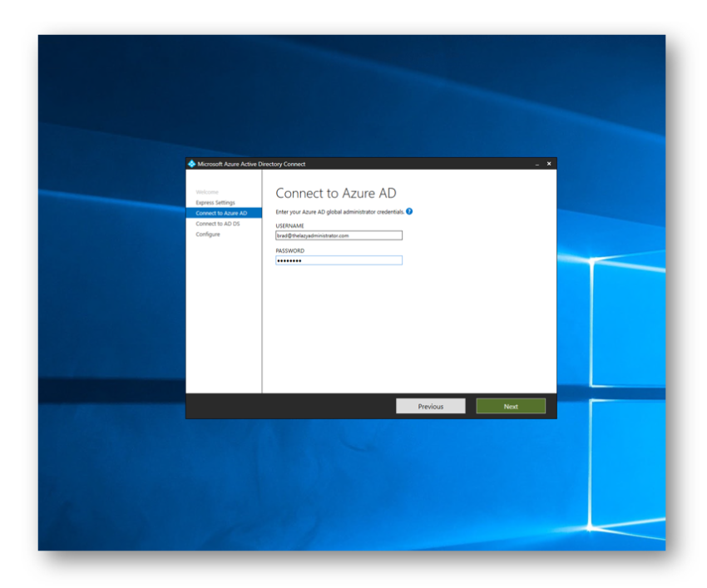Select the Configure step

click(208, 234)
